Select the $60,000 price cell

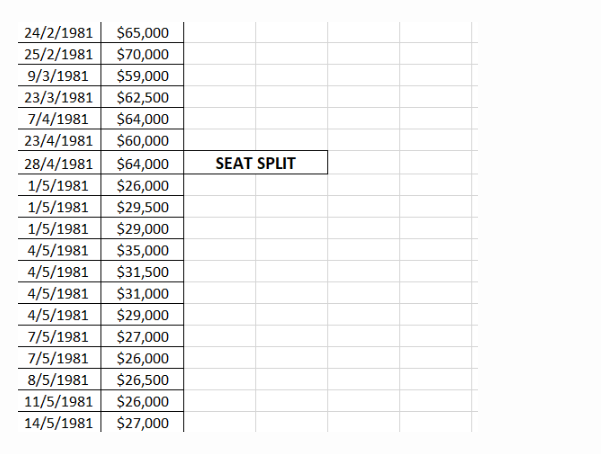[143, 140]
